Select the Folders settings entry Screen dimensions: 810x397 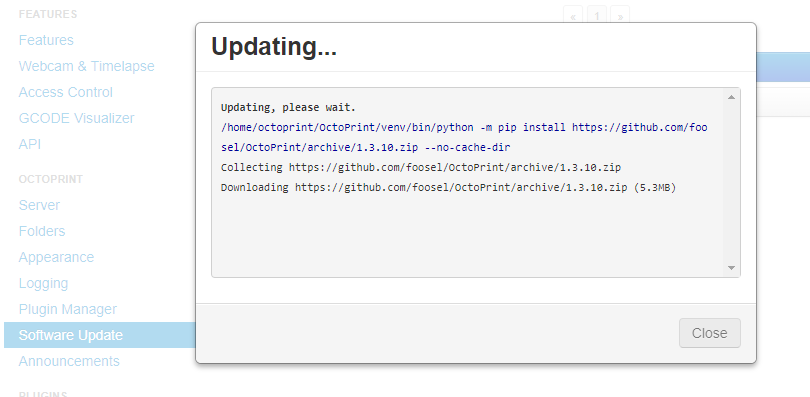(42, 231)
